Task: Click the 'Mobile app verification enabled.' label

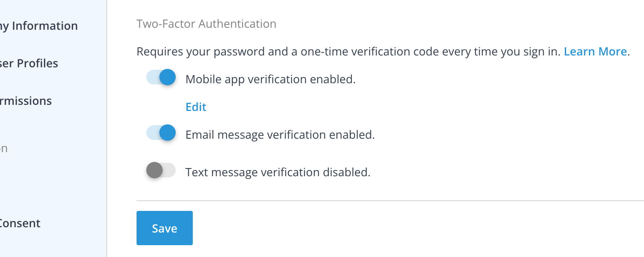Action: [270, 79]
